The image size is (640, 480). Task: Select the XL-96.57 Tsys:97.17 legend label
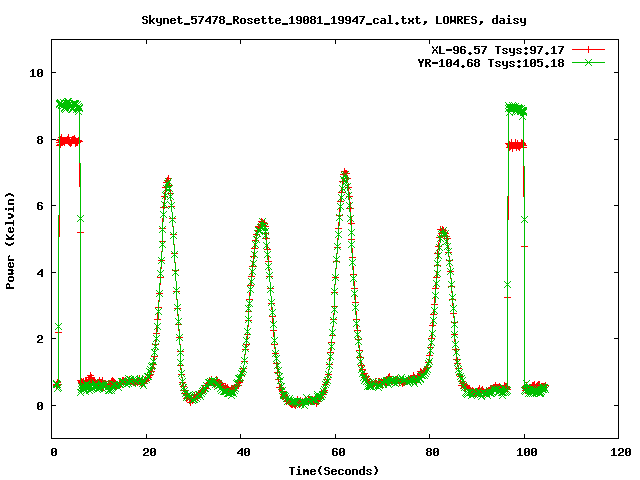[x=498, y=50]
